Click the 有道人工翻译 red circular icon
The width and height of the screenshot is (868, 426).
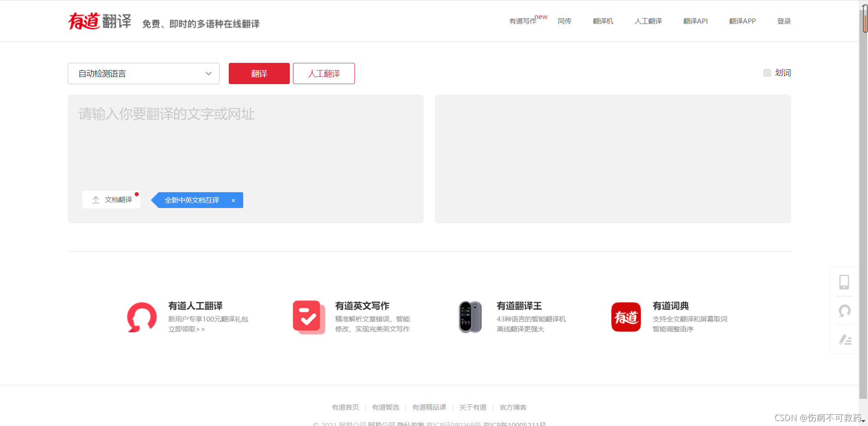142,317
